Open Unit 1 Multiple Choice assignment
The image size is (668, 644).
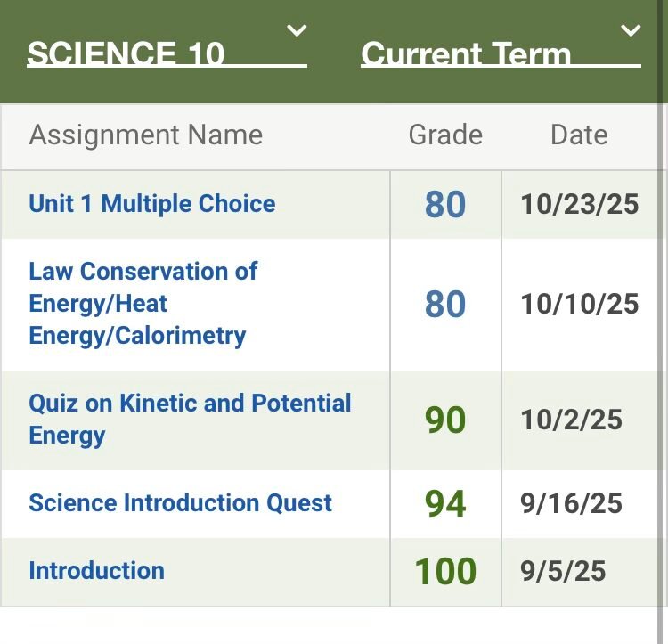tap(152, 203)
